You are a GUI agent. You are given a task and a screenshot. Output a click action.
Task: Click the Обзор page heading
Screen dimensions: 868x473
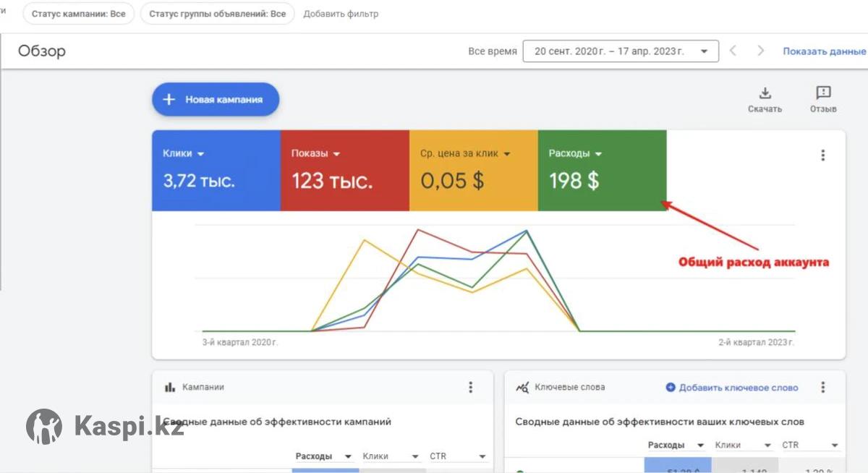click(42, 51)
